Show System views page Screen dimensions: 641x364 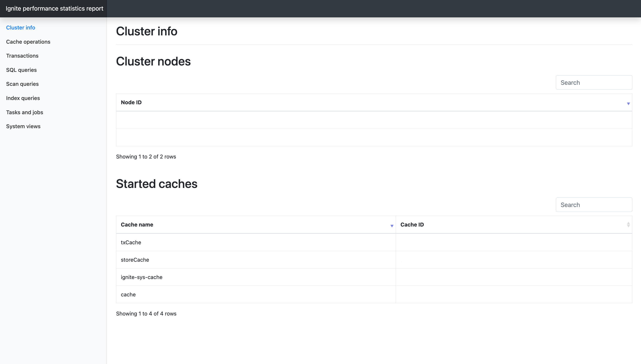[23, 126]
